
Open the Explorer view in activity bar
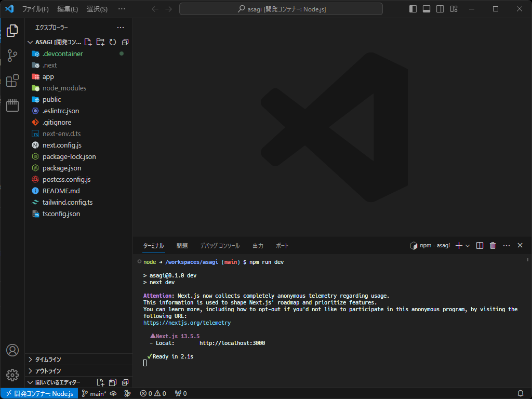pyautogui.click(x=12, y=31)
